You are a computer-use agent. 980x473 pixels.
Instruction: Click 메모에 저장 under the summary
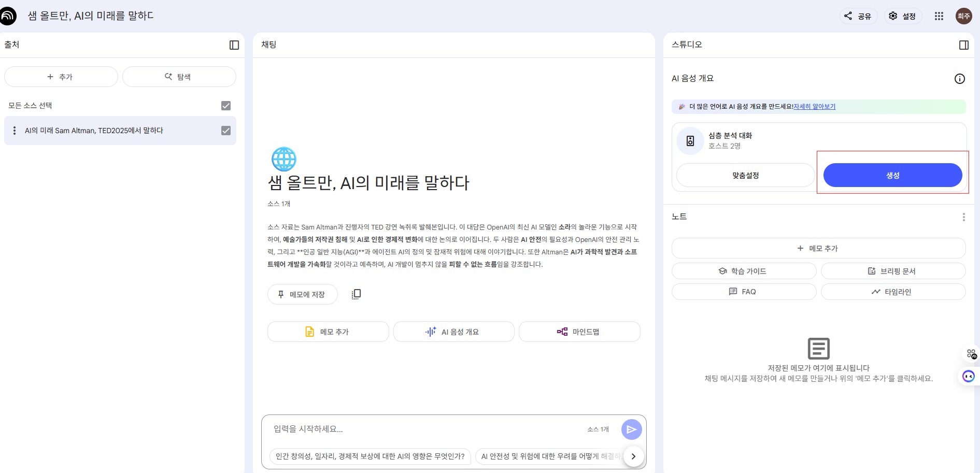tap(303, 294)
